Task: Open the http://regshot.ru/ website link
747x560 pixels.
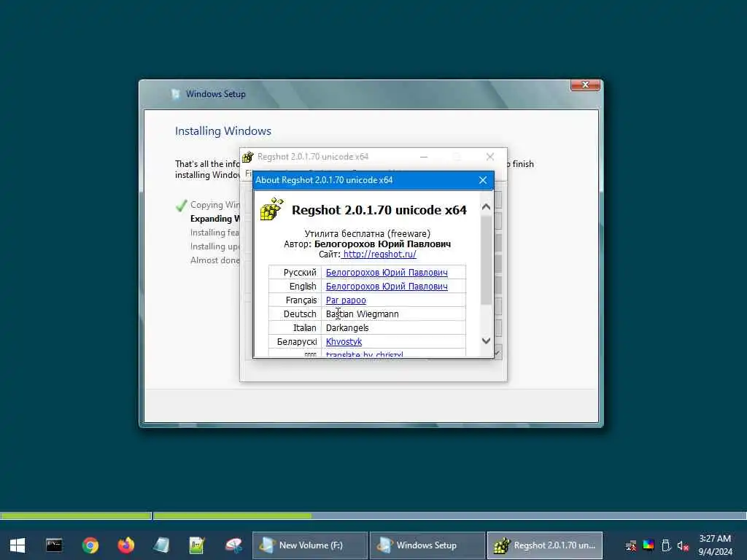Action: (x=379, y=254)
